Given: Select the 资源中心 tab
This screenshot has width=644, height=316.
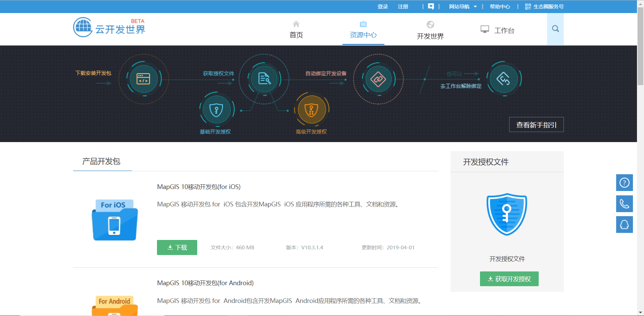Looking at the screenshot, I should point(363,35).
